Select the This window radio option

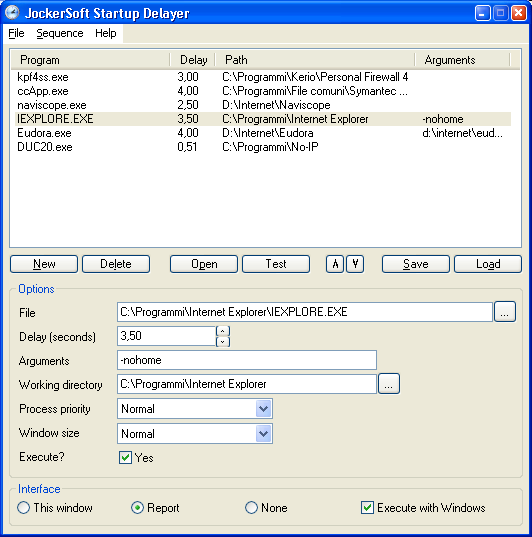click(x=23, y=508)
